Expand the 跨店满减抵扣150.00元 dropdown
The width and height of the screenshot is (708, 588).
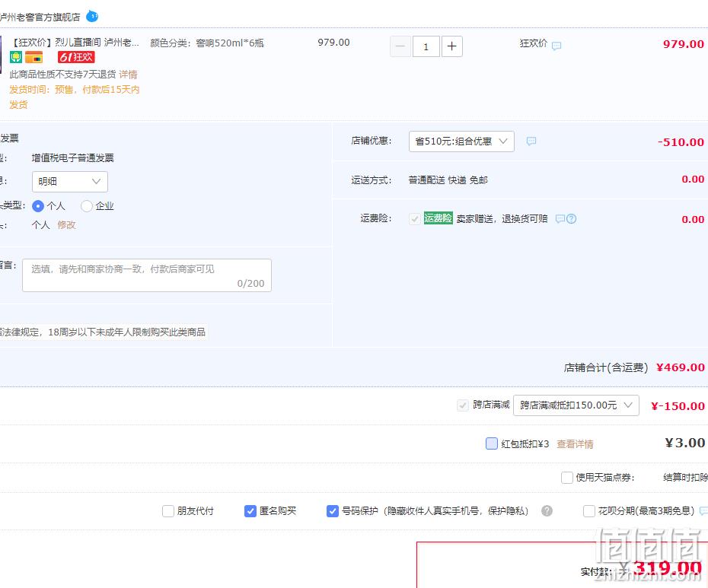[576, 405]
